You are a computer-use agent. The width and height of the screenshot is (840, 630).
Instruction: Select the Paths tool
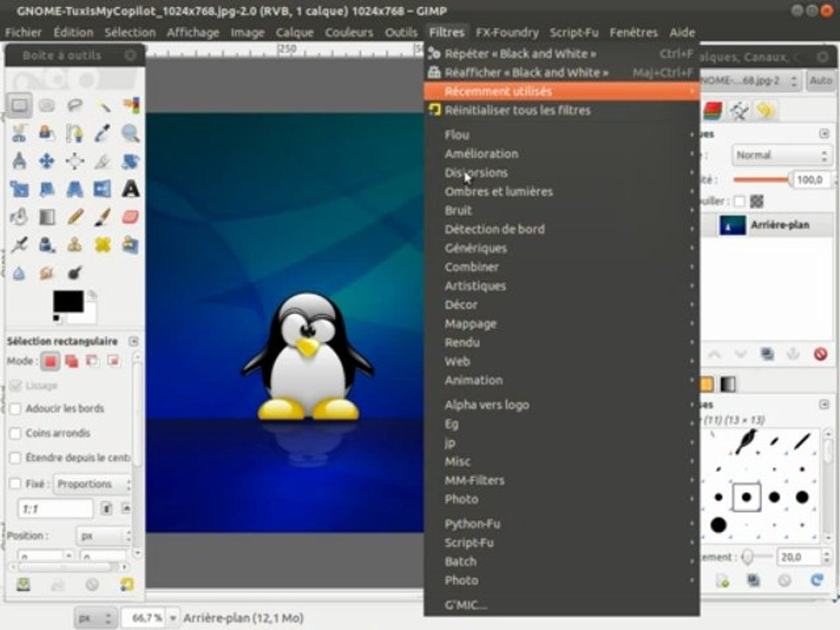[75, 133]
